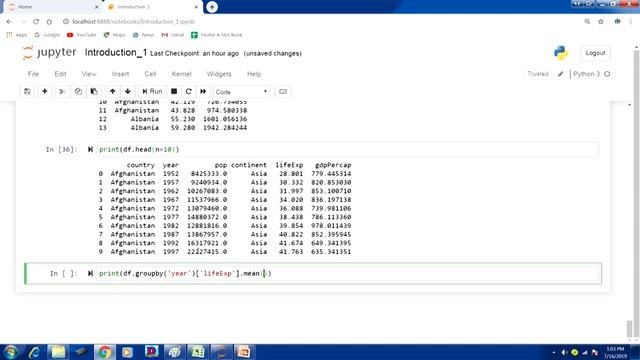Close the Home browser tab
Screen dimensions: 640x360
97,7
